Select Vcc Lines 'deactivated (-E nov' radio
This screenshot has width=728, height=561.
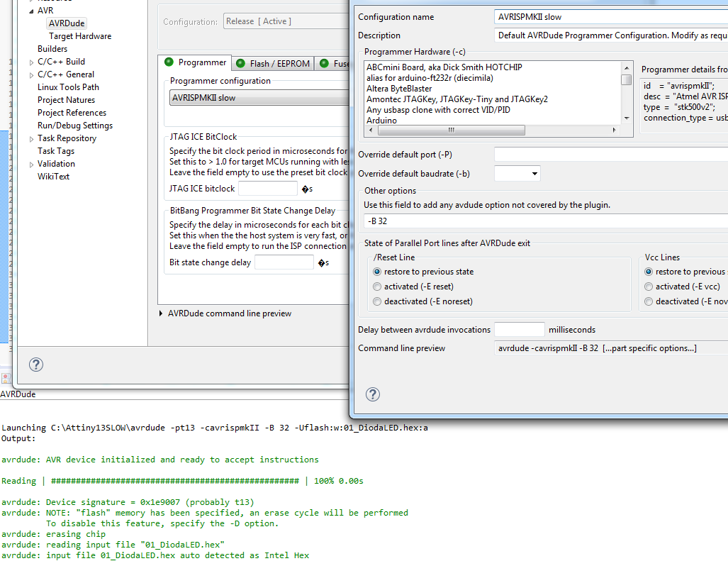[x=649, y=301]
